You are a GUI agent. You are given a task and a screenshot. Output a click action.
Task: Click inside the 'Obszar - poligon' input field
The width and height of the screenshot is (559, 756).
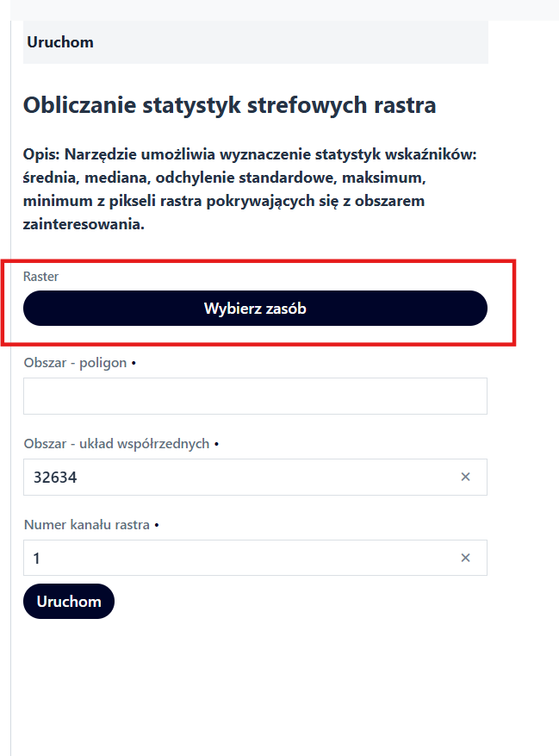(255, 396)
